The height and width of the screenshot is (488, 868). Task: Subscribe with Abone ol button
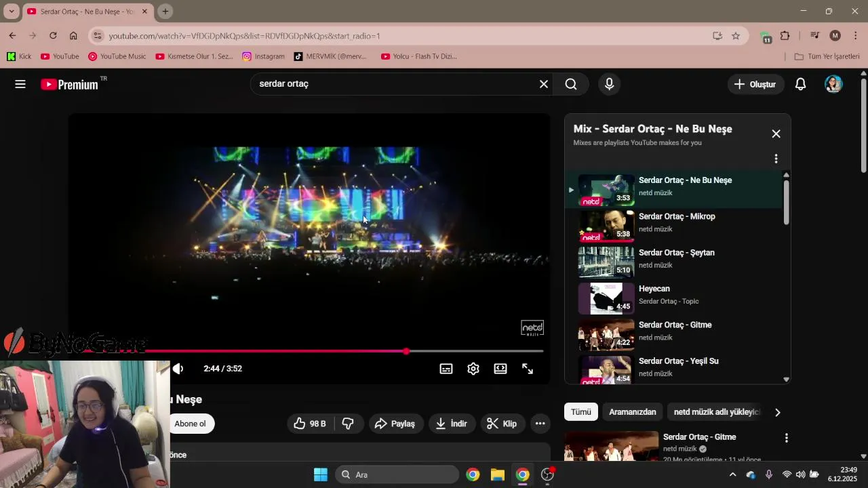pos(190,424)
